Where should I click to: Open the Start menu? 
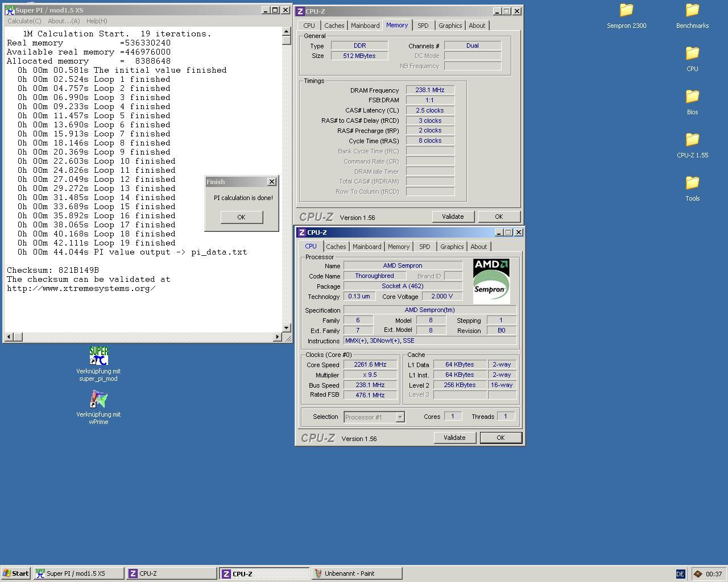click(x=15, y=573)
